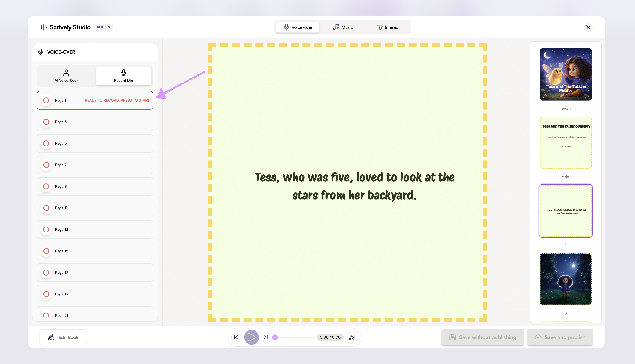Image resolution: width=635 pixels, height=364 pixels.
Task: Skip to the next track
Action: pyautogui.click(x=266, y=337)
